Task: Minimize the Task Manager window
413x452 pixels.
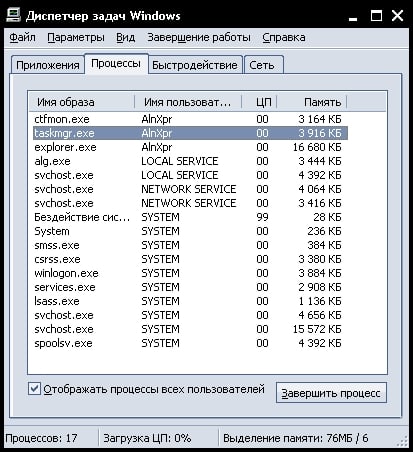Action: [353, 17]
